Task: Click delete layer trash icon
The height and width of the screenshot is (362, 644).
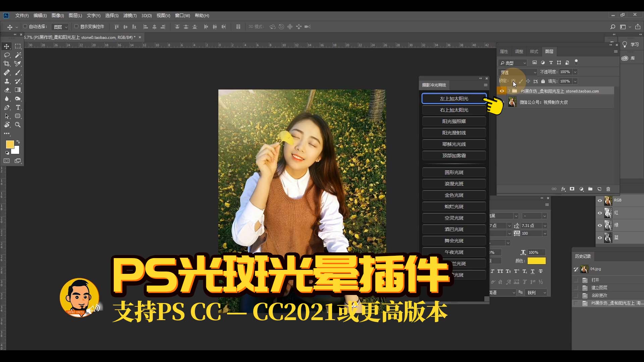Action: (608, 189)
